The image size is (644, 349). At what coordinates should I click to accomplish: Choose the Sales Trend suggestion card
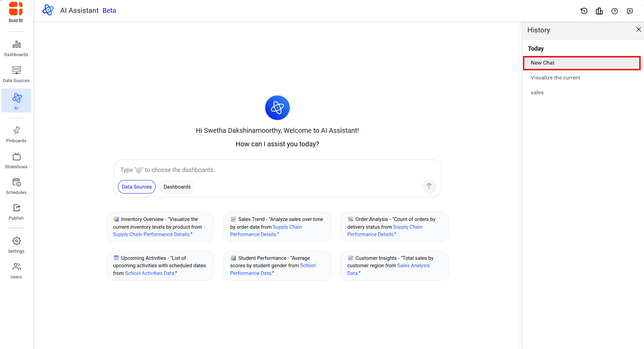(277, 227)
